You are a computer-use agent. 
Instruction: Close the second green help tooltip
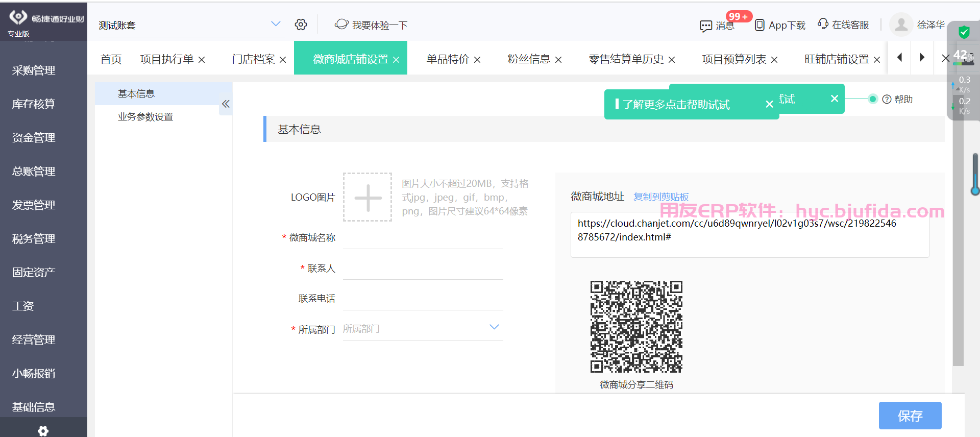[835, 99]
